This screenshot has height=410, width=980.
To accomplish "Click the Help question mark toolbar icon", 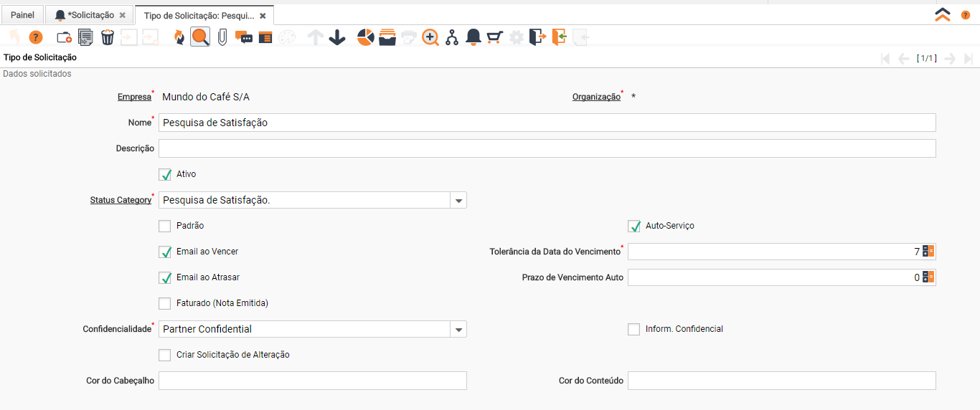I will (36, 37).
